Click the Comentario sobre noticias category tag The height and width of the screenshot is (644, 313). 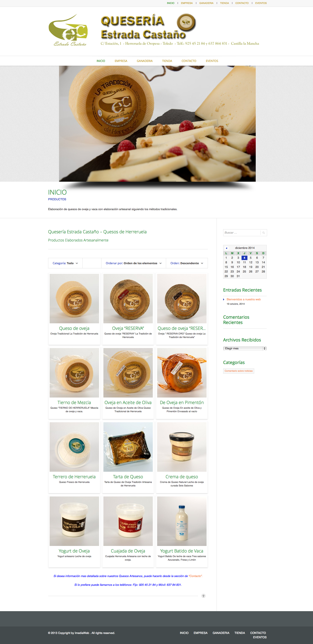(x=239, y=371)
